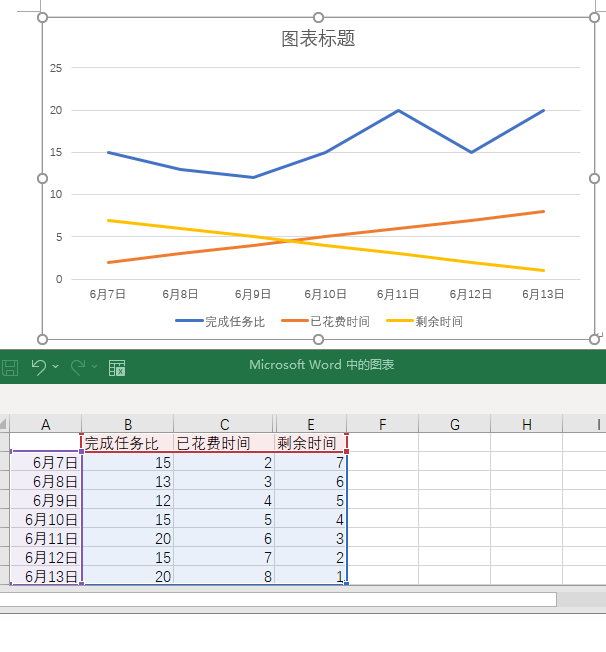Click header cell 已花费时间

coord(224,443)
